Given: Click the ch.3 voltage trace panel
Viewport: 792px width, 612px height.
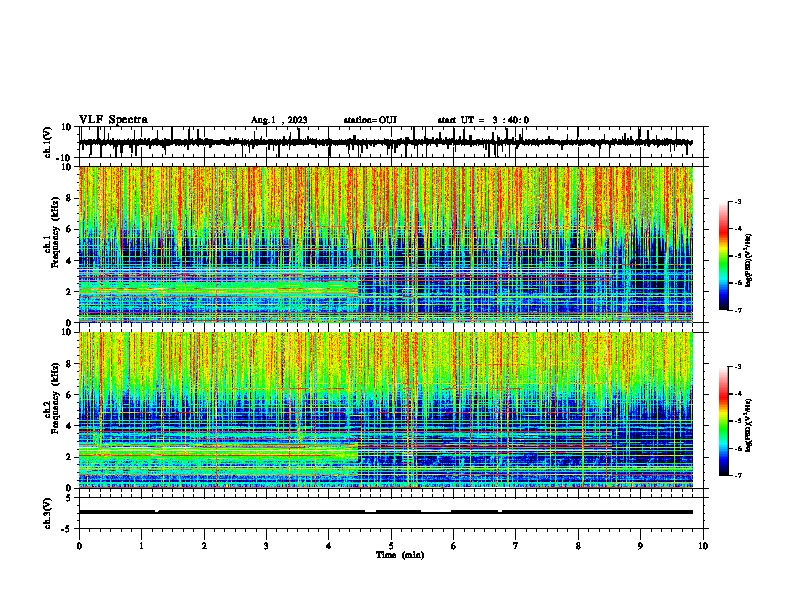Looking at the screenshot, I should (x=393, y=513).
